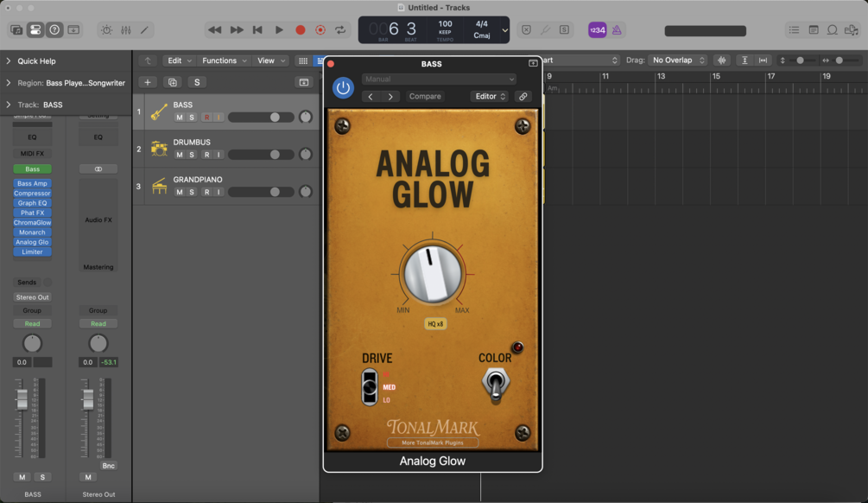This screenshot has width=868, height=503.
Task: Open the Editor view dropdown in plugin window
Action: pyautogui.click(x=490, y=97)
